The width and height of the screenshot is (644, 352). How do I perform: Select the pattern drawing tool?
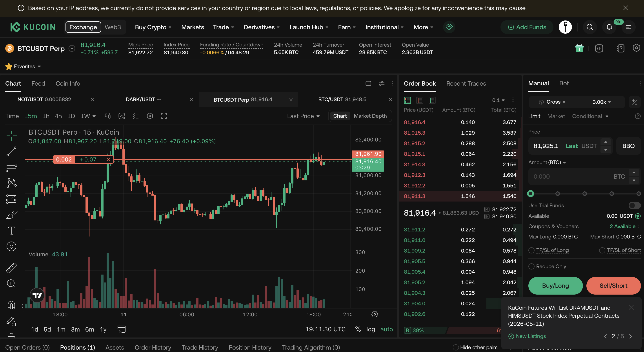click(11, 183)
